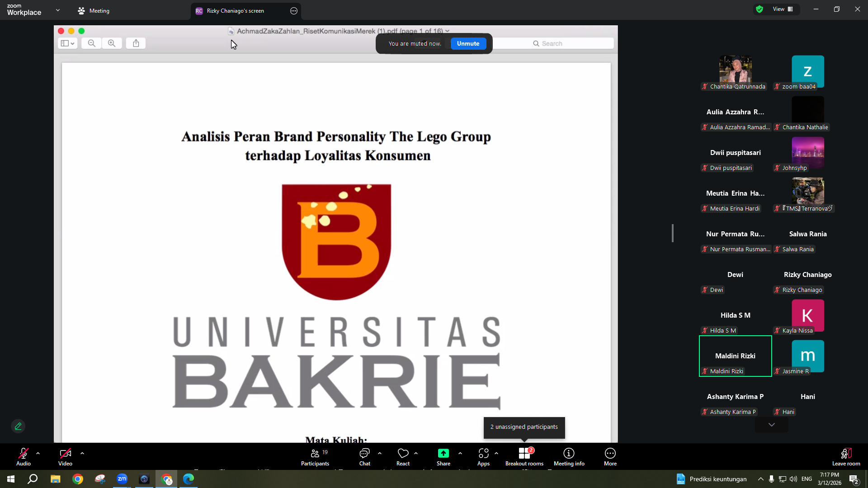
Task: Expand the chat options arrow
Action: [380, 453]
